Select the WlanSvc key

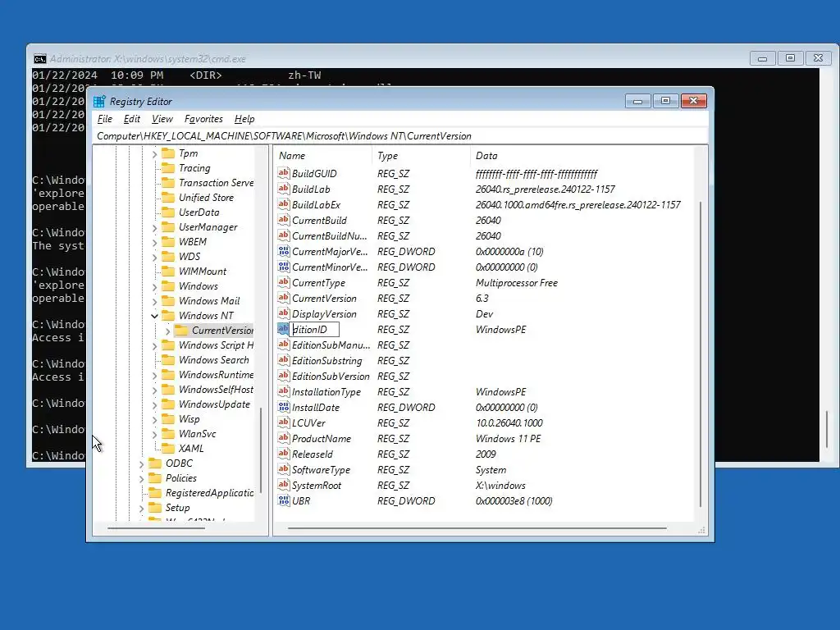[x=197, y=433]
